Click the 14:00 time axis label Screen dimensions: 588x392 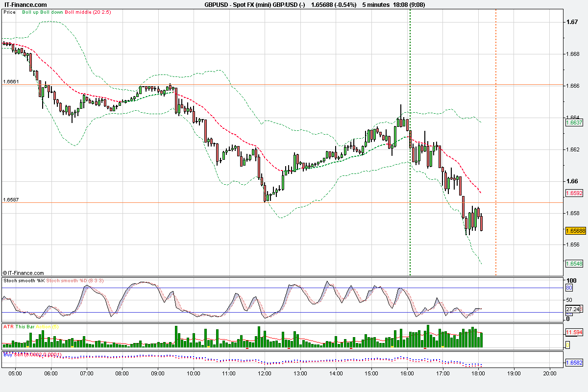[x=336, y=373]
